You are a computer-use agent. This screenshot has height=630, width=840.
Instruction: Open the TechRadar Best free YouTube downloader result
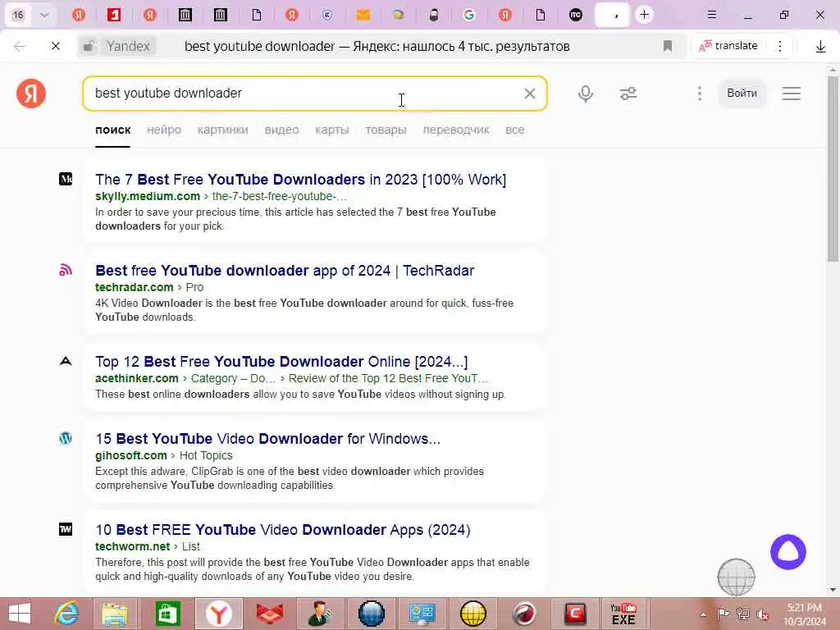tap(285, 271)
